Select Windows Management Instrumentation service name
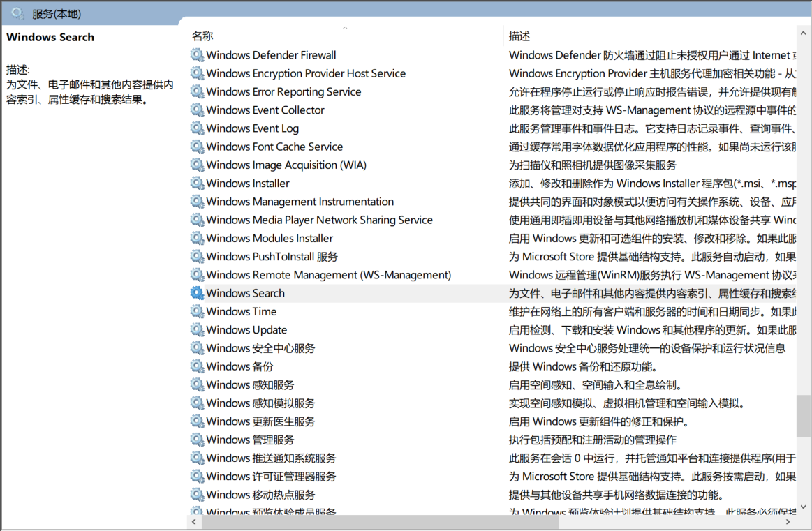This screenshot has width=812, height=531. [x=300, y=202]
